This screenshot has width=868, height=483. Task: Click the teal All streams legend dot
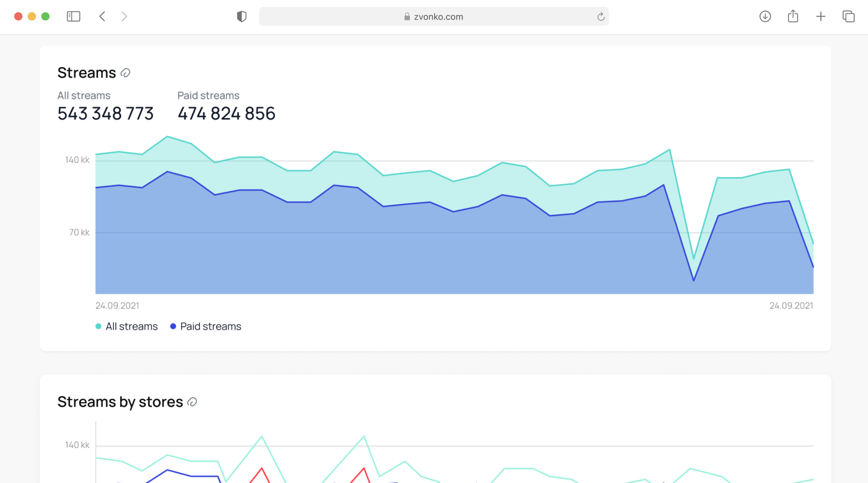(x=98, y=327)
